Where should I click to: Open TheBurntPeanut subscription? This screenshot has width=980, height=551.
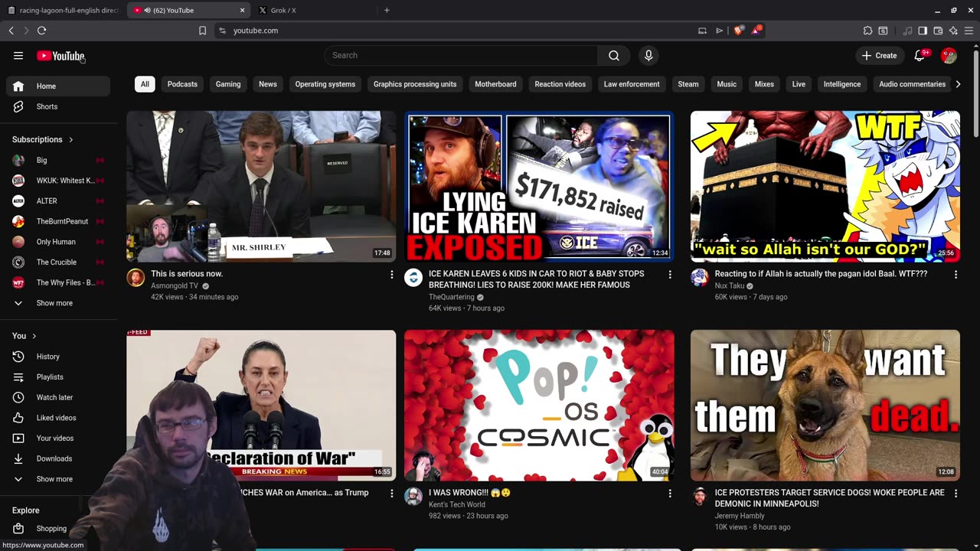point(58,221)
